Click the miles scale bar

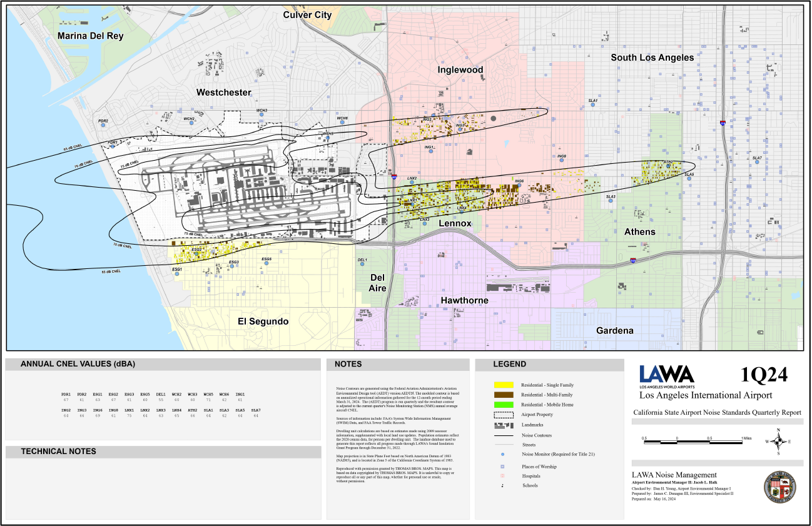[x=694, y=442]
